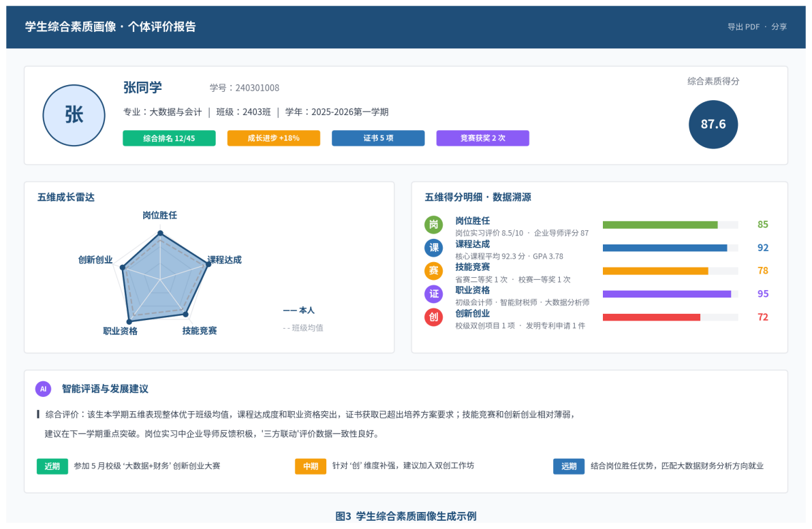Click the purple 职业资格 progress bar
Viewport: 812px width, 529px height.
point(670,294)
